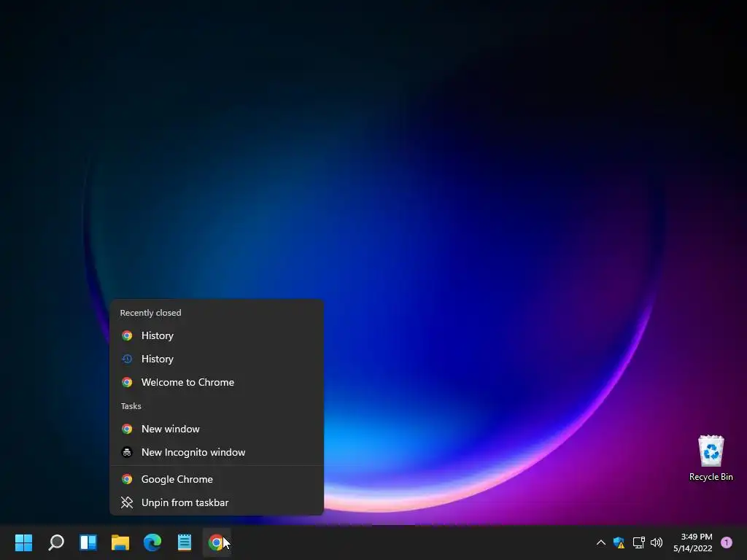Open clock showing 3:49 PM 5/14/2022
Screen dimensions: 747x560
[x=693, y=542]
